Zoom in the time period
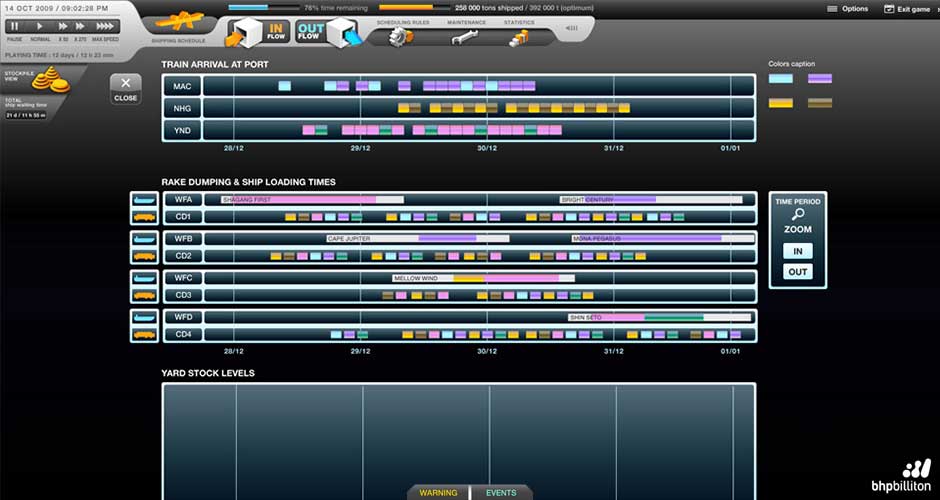 797,251
